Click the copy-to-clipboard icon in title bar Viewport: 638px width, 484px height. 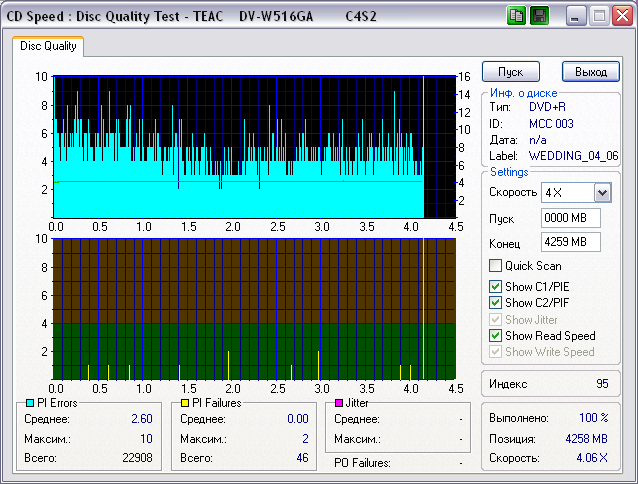516,16
